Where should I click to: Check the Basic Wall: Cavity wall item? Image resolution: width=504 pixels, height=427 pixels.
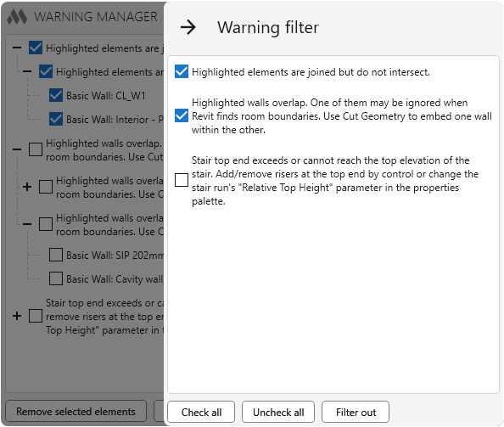tap(56, 278)
